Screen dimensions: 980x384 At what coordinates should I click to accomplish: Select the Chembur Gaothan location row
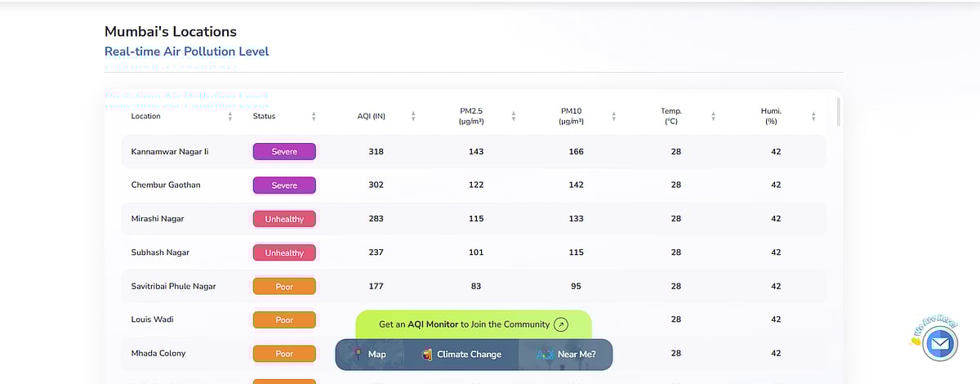pyautogui.click(x=166, y=185)
